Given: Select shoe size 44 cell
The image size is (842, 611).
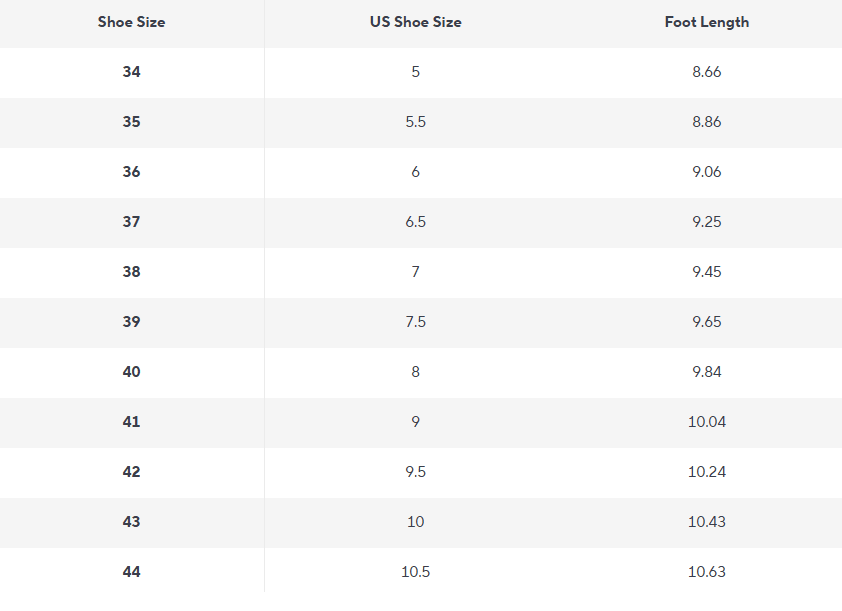Looking at the screenshot, I should (x=132, y=571).
